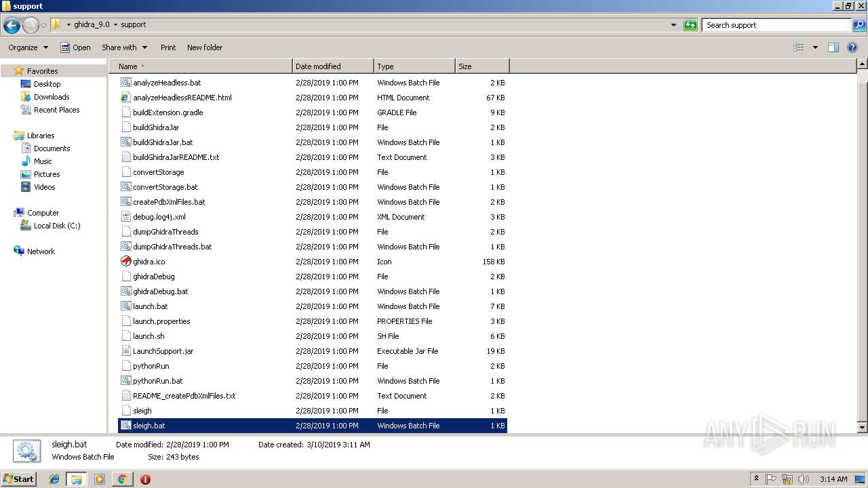Select the analyzeHeadless.bat file icon
Image resolution: width=868 pixels, height=488 pixels.
tap(125, 83)
